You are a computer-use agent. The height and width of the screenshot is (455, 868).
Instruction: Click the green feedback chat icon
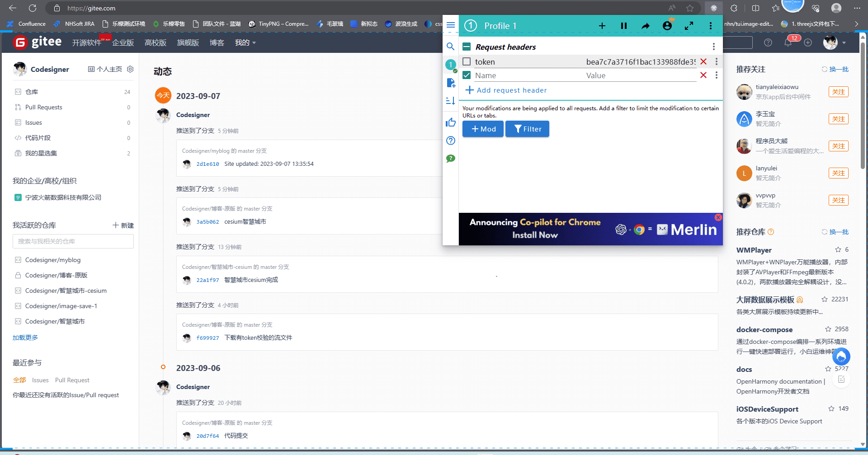(450, 159)
